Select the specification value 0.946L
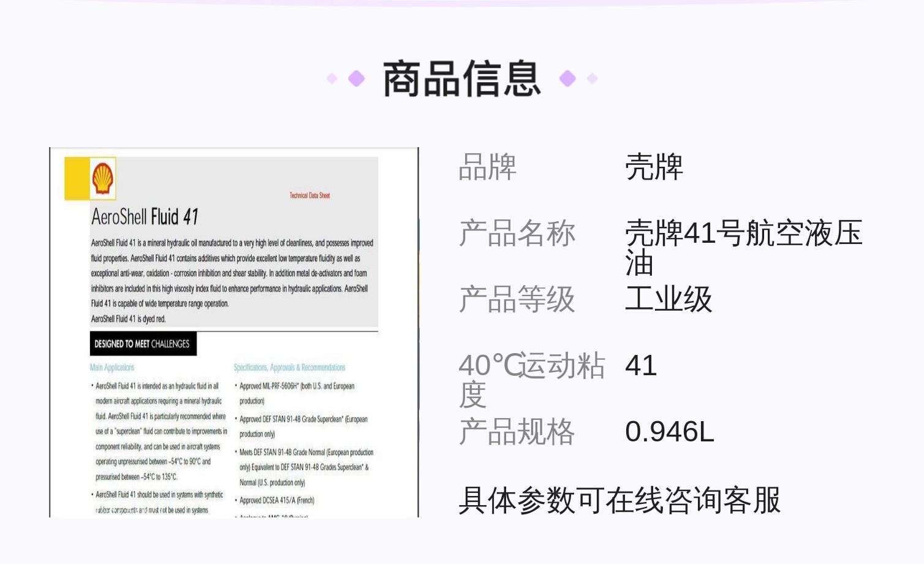Image resolution: width=924 pixels, height=564 pixels. pyautogui.click(x=670, y=432)
